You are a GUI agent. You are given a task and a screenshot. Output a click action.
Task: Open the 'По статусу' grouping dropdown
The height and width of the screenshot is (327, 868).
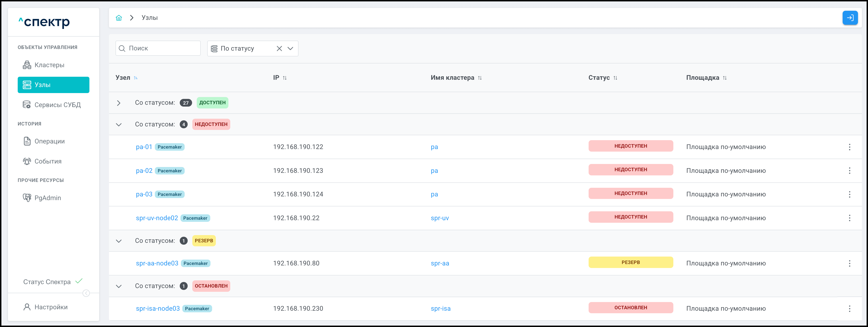tap(290, 49)
